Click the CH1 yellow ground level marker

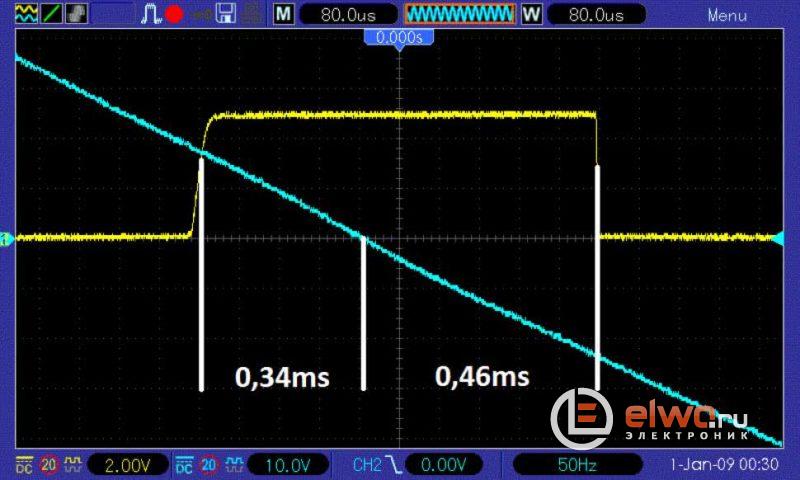pyautogui.click(x=7, y=238)
